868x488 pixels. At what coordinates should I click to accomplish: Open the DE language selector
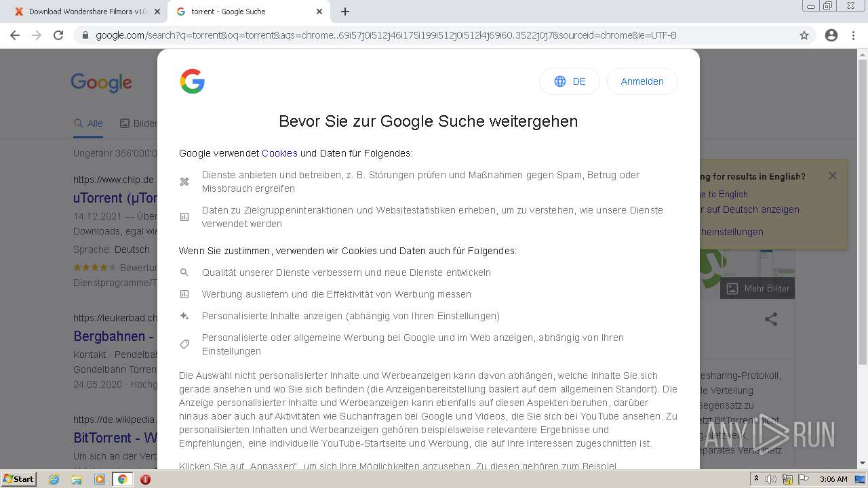pyautogui.click(x=570, y=81)
